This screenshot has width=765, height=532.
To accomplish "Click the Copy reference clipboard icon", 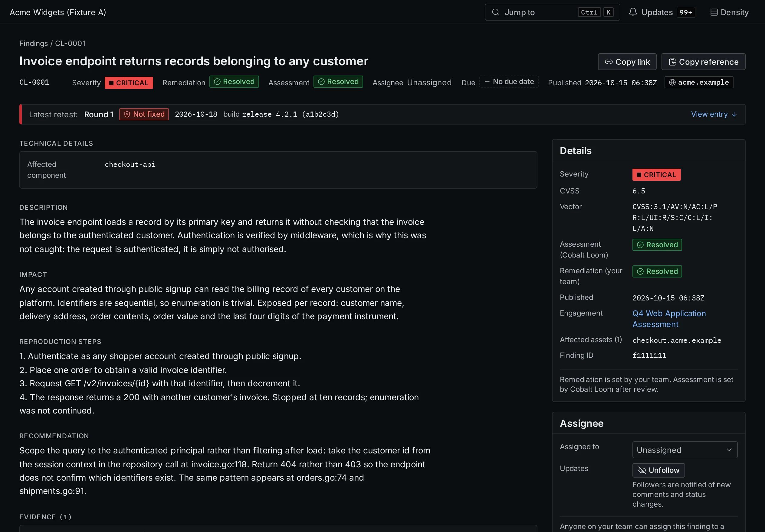I will coord(672,62).
